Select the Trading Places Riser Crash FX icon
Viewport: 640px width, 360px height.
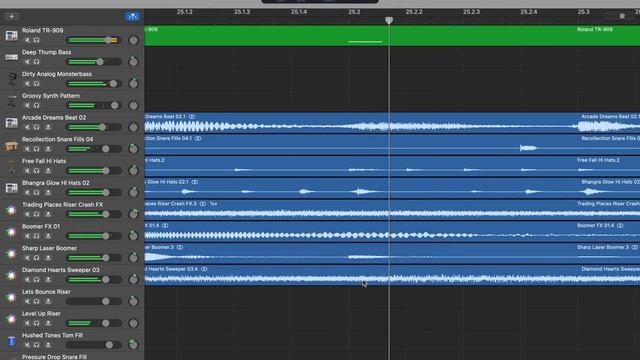(11, 210)
